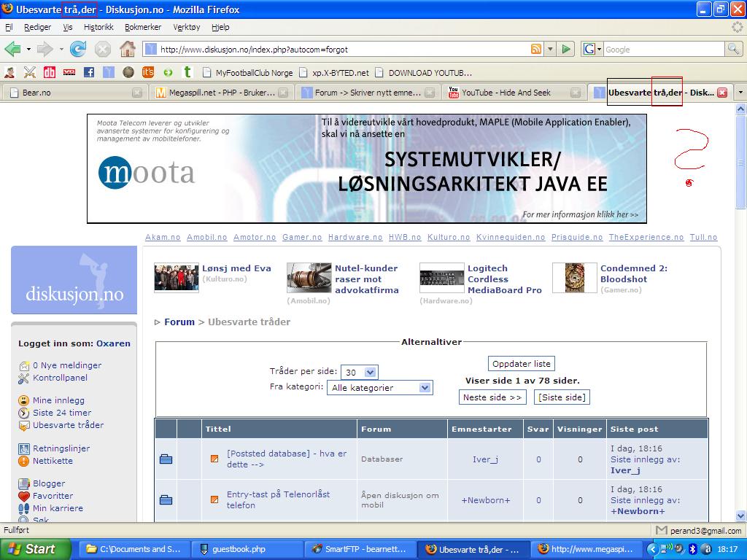Screen dimensions: 747x560
Task: Open the Facebook bookmark icon
Action: coord(88,72)
